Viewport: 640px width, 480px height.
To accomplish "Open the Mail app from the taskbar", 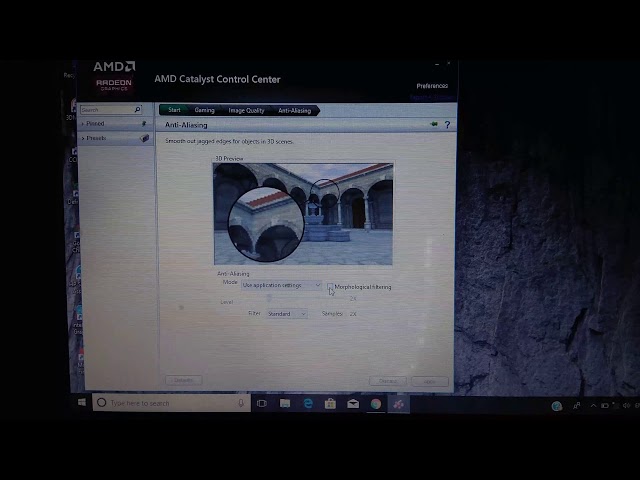I will tap(353, 404).
